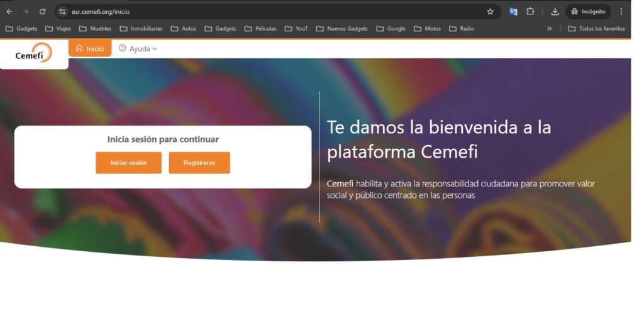Open the site information icon in the address bar

click(62, 12)
